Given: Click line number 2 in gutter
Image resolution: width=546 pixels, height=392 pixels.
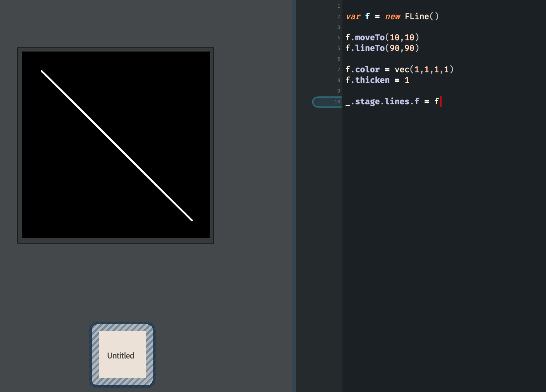Looking at the screenshot, I should tap(338, 17).
